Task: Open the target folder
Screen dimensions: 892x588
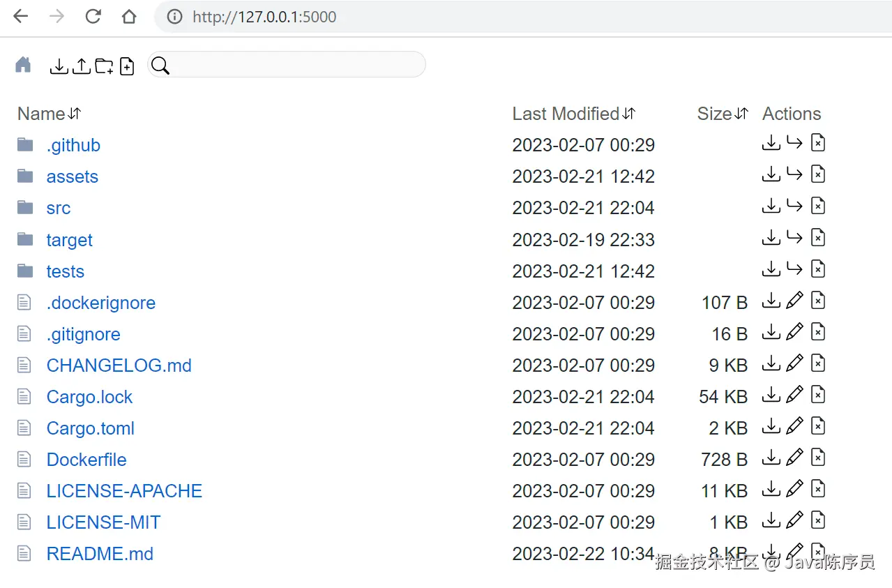Action: (69, 240)
